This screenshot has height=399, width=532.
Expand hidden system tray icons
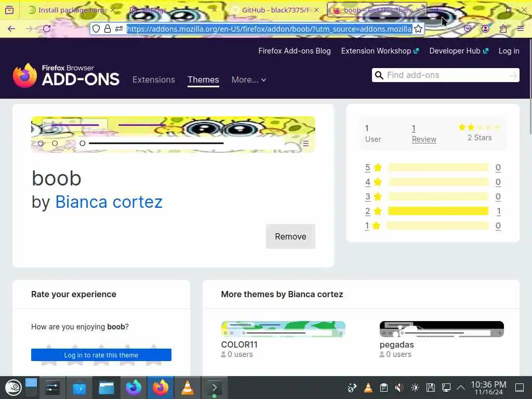click(461, 388)
